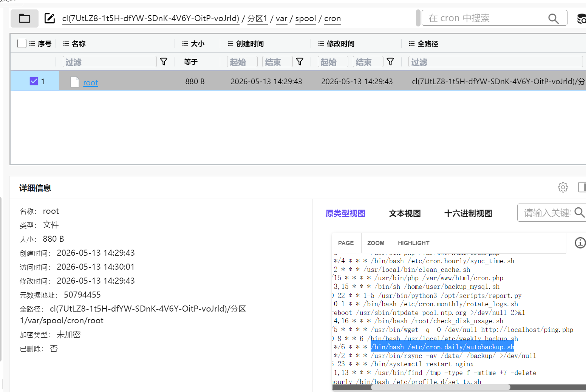Click the keyword search magnifier icon
586x392 pixels.
[x=579, y=213]
